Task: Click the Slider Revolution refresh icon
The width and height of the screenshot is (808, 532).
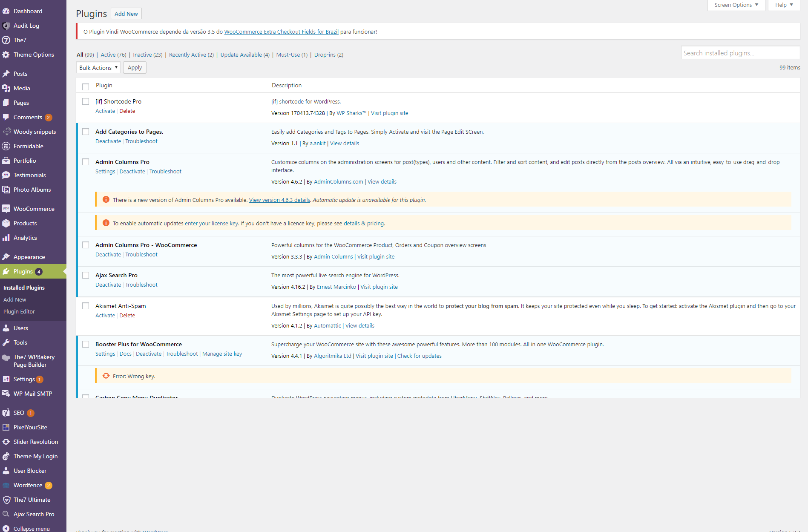Action: pos(6,442)
